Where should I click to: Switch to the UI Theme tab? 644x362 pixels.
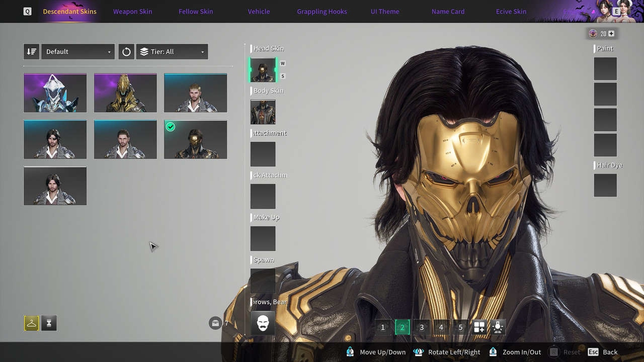click(x=385, y=11)
